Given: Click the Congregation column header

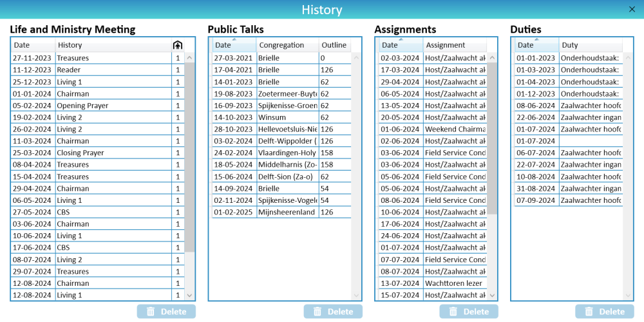Looking at the screenshot, I should coord(287,45).
